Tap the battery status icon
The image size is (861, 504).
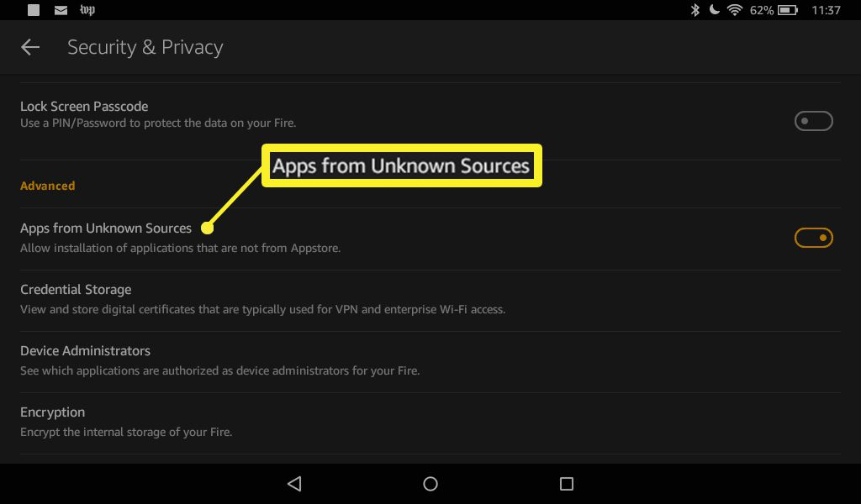(x=788, y=10)
